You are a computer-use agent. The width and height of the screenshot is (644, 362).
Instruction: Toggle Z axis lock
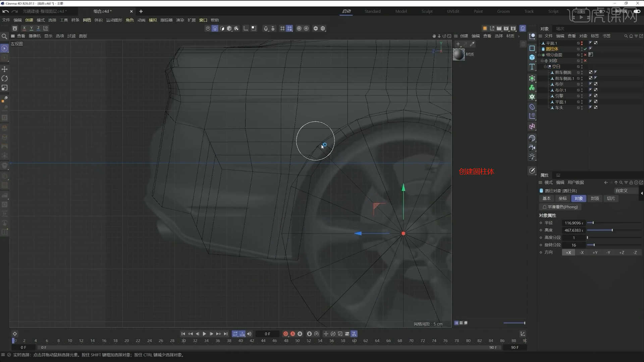click(x=38, y=28)
